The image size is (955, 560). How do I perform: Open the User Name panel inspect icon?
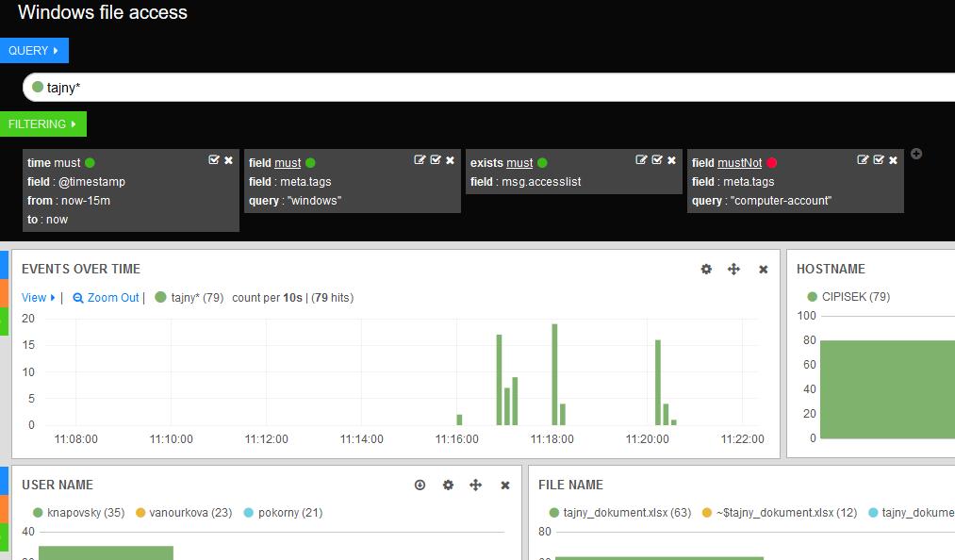pyautogui.click(x=420, y=485)
